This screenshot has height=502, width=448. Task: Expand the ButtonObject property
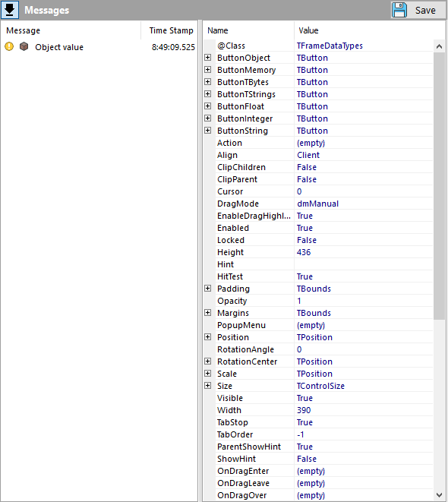(208, 58)
